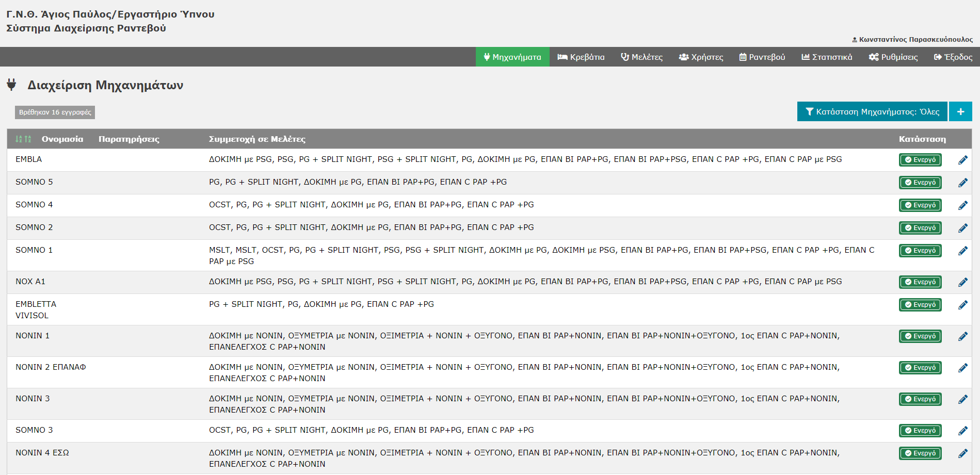
Task: Open the Κρεβάτια menu item
Action: click(x=581, y=57)
